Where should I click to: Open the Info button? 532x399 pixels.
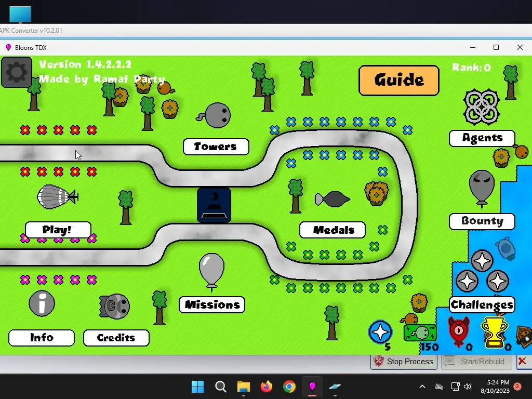point(42,338)
